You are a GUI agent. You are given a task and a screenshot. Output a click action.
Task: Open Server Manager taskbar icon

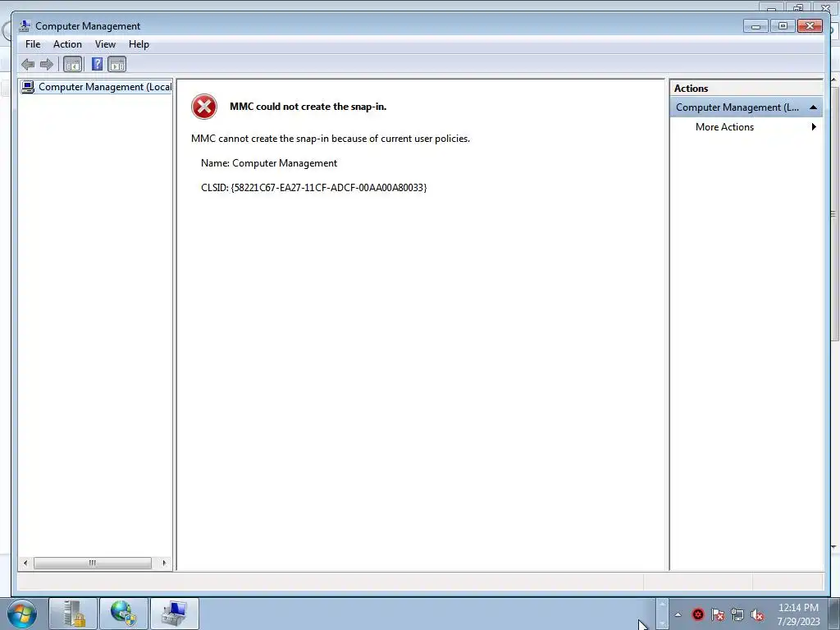(x=73, y=614)
